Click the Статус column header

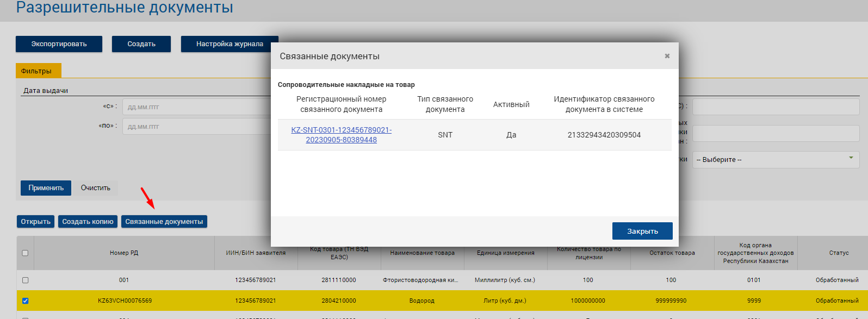(x=839, y=253)
